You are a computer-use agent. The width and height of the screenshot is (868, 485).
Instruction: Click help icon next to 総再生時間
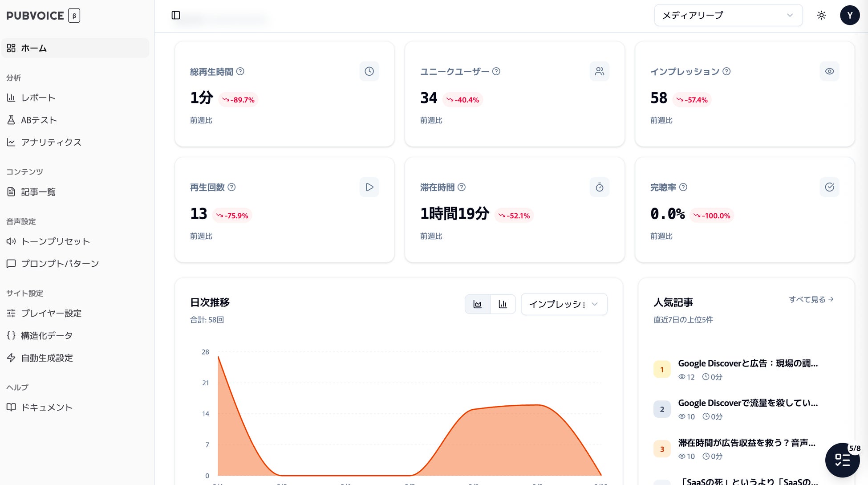[240, 71]
